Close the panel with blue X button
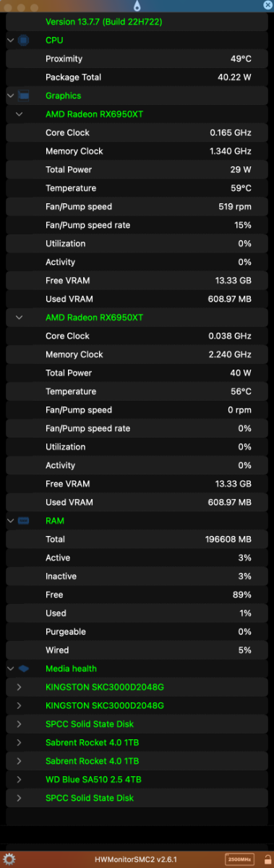 [x=268, y=6]
